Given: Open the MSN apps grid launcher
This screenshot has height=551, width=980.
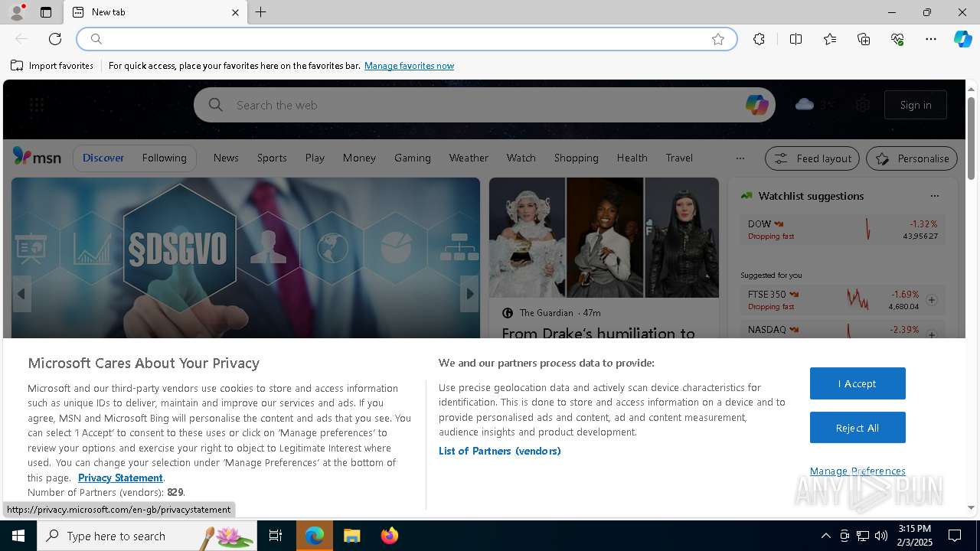Looking at the screenshot, I should pyautogui.click(x=37, y=105).
